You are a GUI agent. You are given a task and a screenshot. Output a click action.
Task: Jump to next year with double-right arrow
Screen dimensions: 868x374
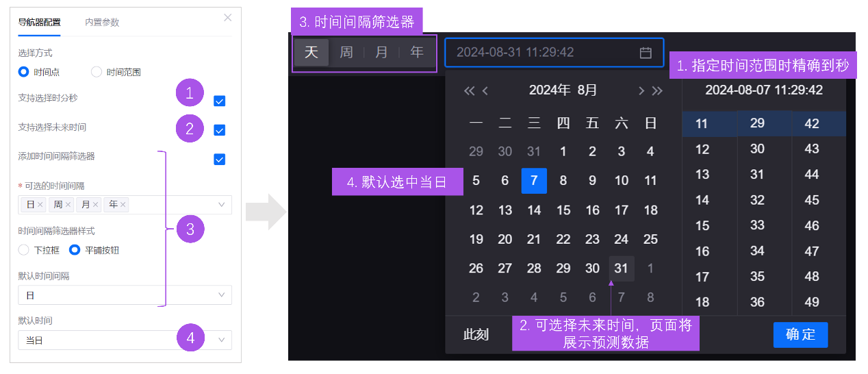pyautogui.click(x=657, y=90)
